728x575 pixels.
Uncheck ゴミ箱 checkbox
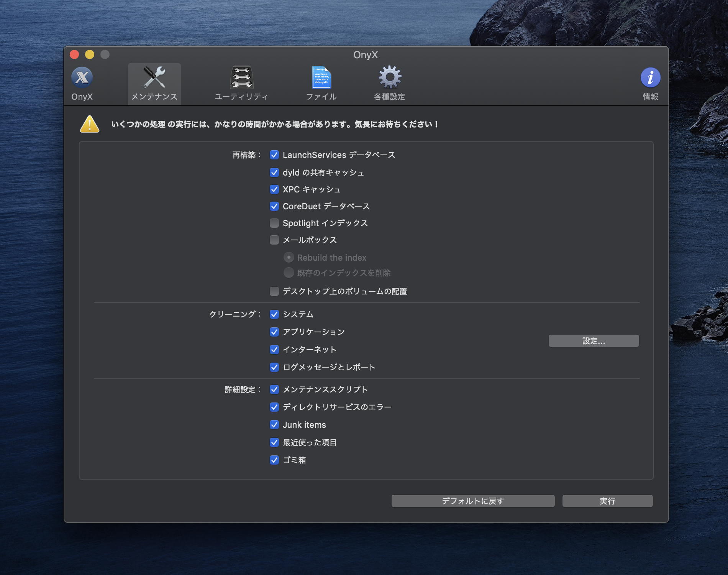point(274,460)
